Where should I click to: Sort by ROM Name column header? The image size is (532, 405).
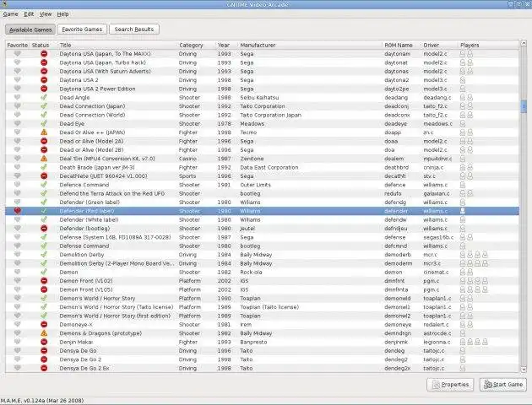click(x=401, y=45)
